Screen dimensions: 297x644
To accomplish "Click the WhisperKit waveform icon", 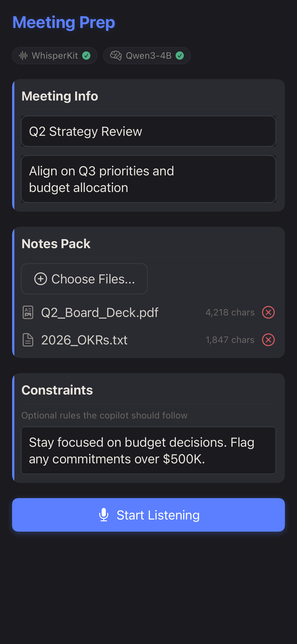I will point(24,56).
